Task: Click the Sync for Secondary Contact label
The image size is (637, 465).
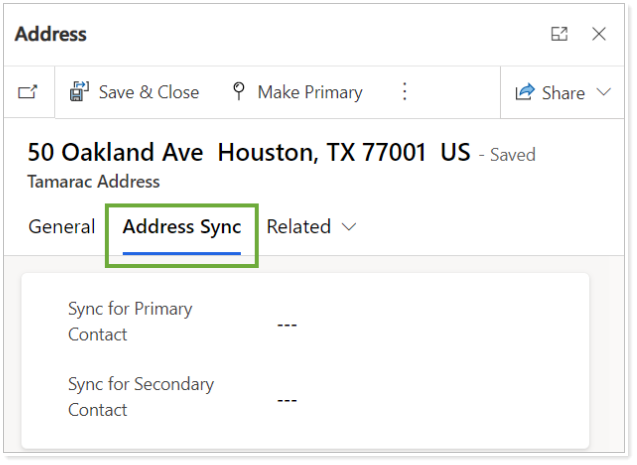Action: pos(140,396)
